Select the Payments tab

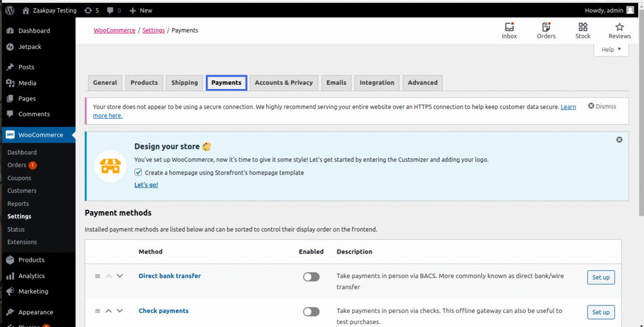click(226, 83)
